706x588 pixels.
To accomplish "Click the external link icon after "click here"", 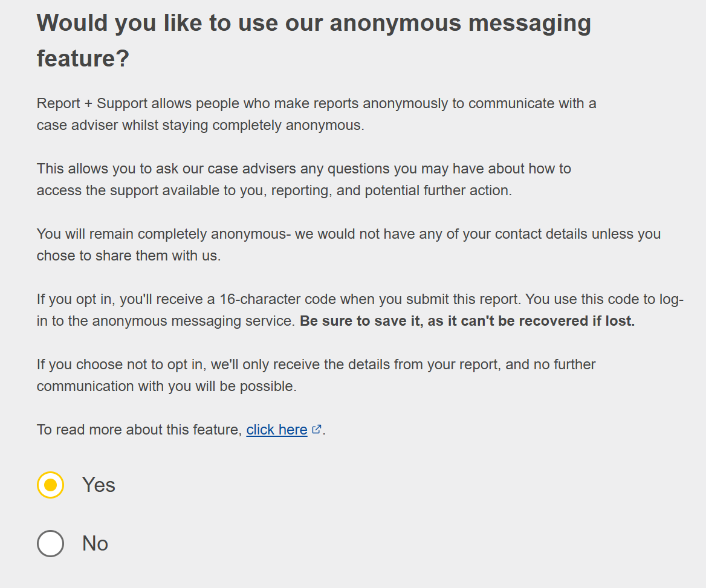I will [x=317, y=429].
